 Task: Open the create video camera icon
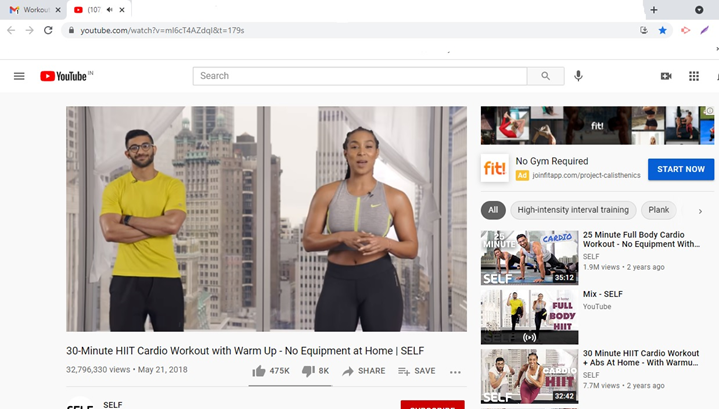point(666,76)
